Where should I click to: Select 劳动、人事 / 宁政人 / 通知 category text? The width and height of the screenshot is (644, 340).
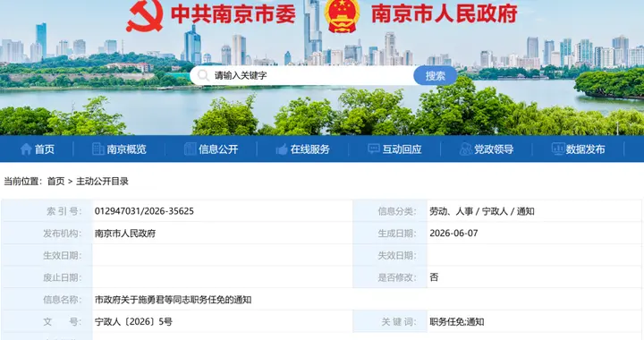482,211
